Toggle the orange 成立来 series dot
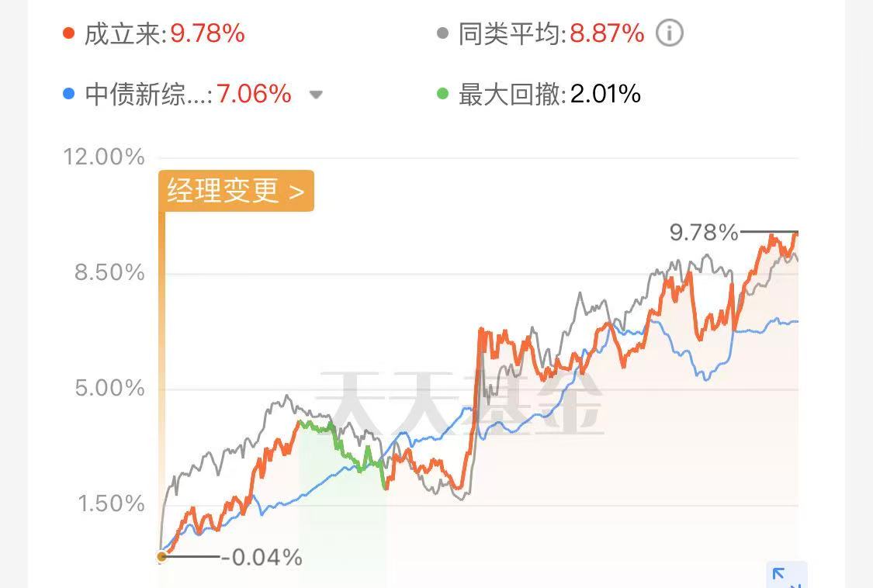 68,33
